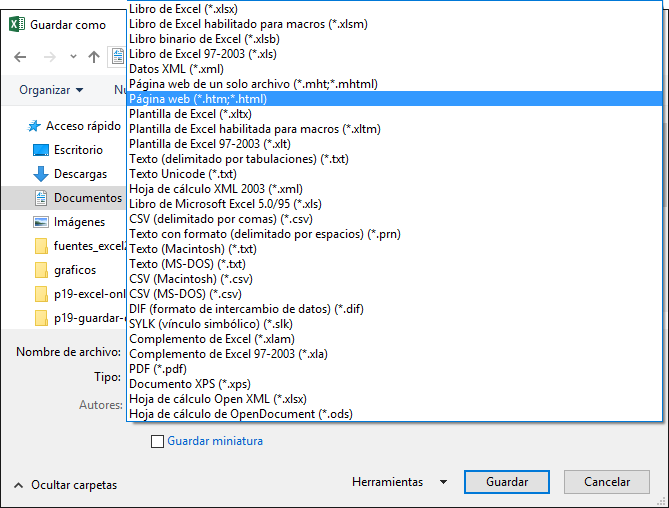Select highlighted Página web (*.htm;*.html)
Image resolution: width=669 pixels, height=508 pixels.
click(x=395, y=99)
